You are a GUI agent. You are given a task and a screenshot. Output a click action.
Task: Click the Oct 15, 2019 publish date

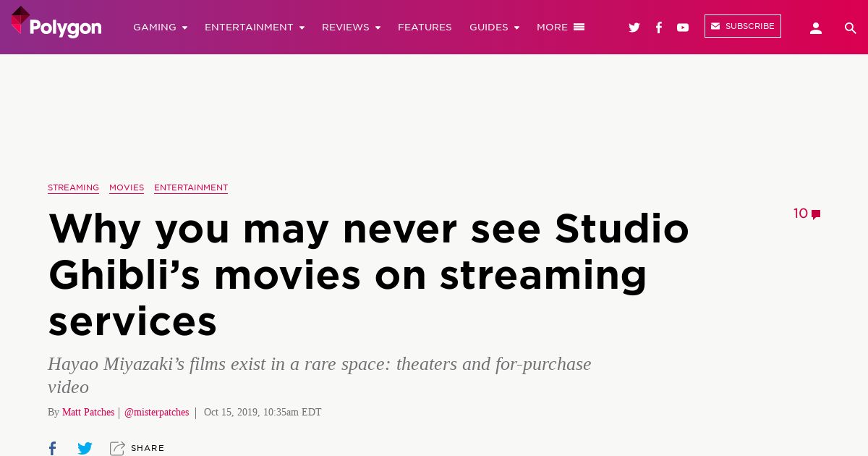click(263, 412)
